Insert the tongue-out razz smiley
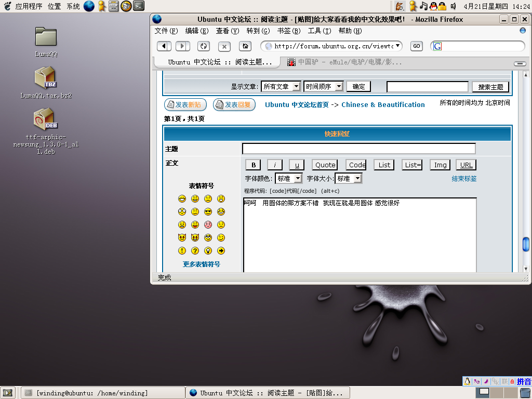532x399 pixels. [x=195, y=224]
